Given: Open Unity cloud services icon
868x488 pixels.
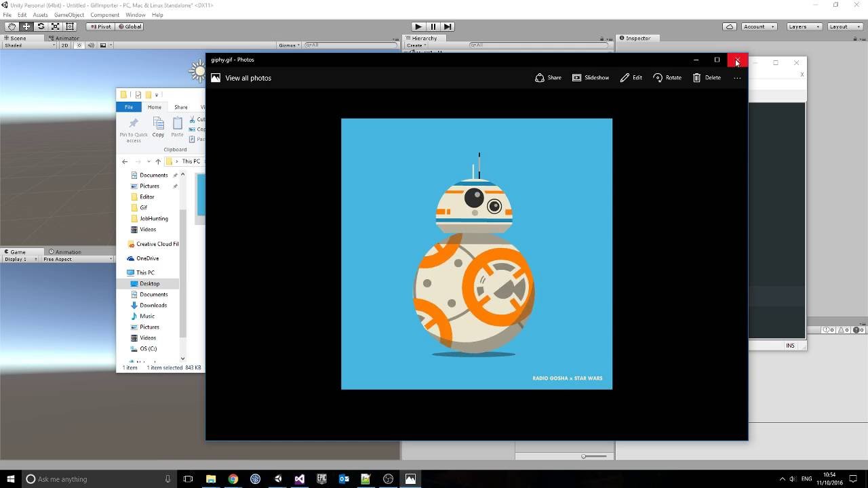Looking at the screenshot, I should tap(730, 26).
